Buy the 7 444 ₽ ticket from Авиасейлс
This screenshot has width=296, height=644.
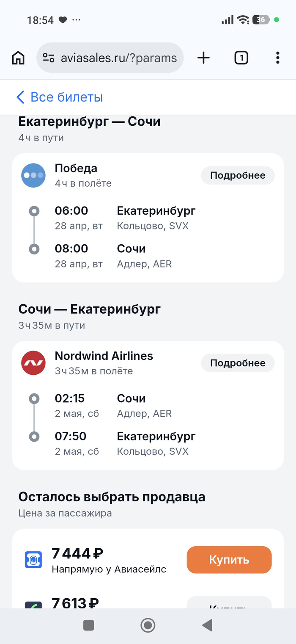point(229,560)
